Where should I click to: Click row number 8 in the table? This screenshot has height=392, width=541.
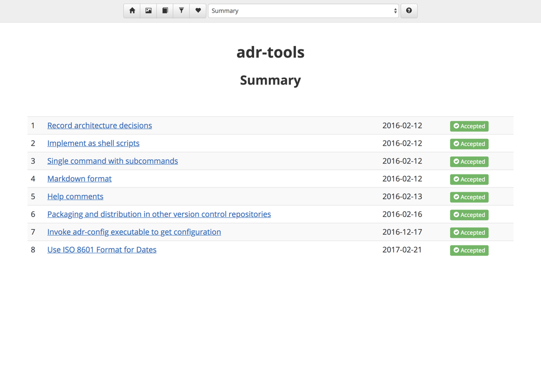33,250
